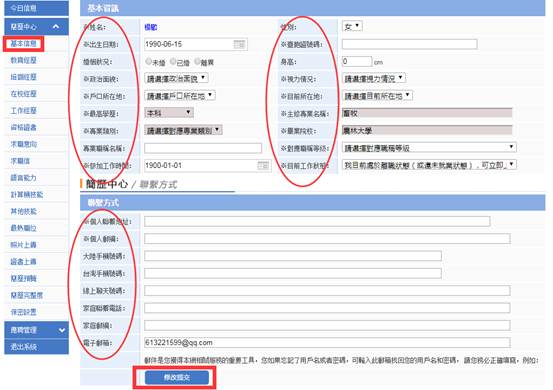
Task: Open the 目前所在地 dropdown
Action: click(377, 96)
